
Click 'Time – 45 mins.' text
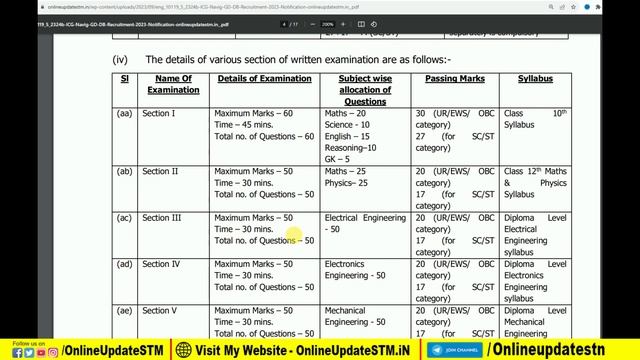point(244,124)
